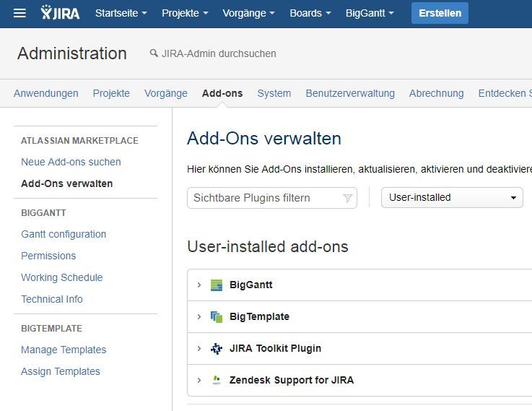Click the magnifier icon in admin search
This screenshot has width=532, height=411.
click(x=154, y=53)
